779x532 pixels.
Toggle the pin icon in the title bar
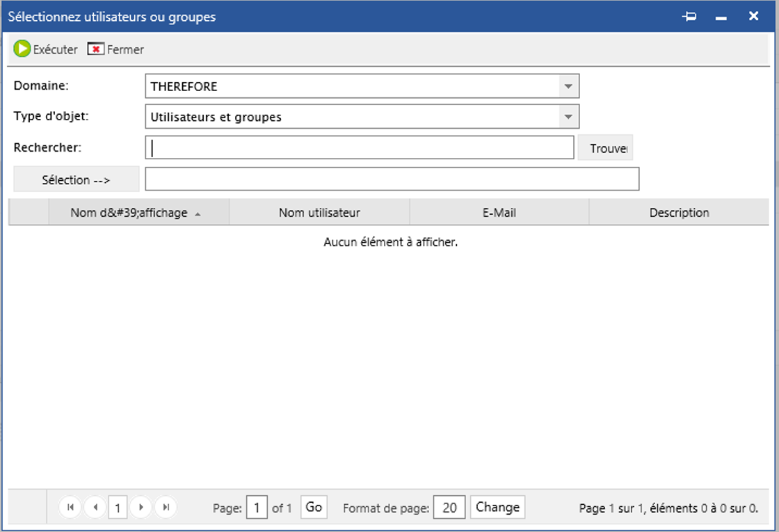click(x=689, y=16)
